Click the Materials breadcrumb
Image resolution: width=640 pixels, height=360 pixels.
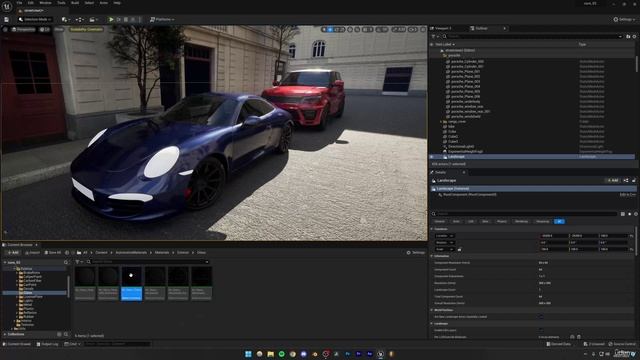click(x=162, y=253)
